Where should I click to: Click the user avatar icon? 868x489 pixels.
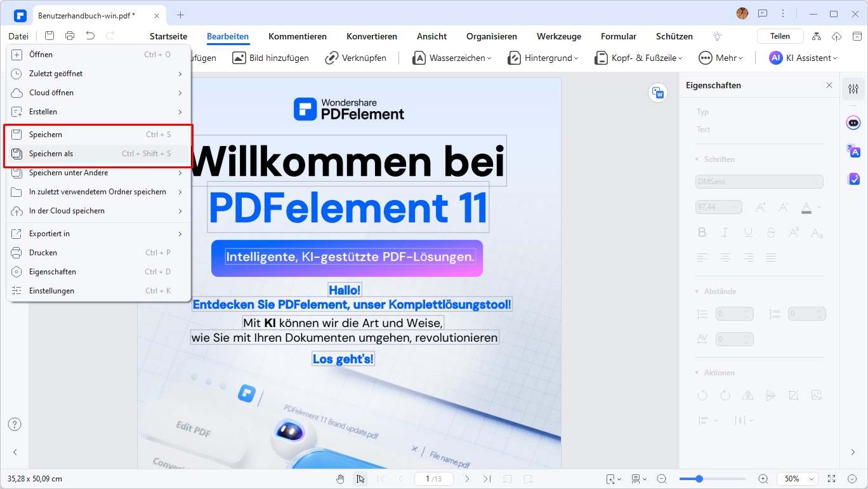[x=742, y=13]
